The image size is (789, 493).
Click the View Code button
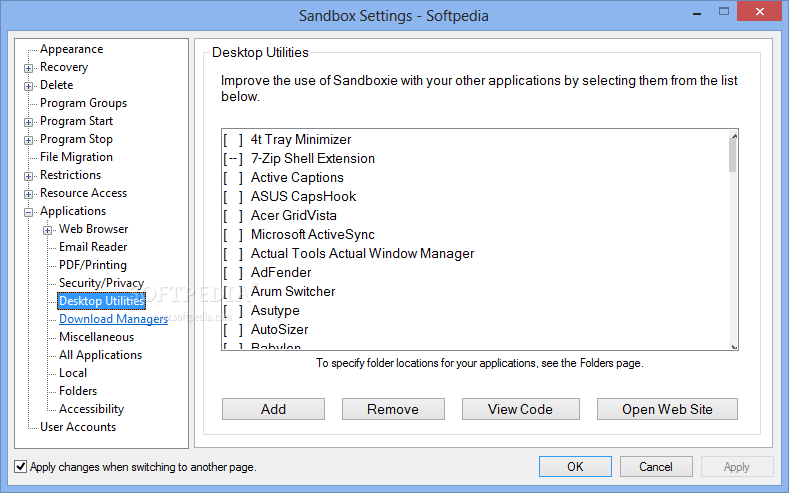click(x=520, y=409)
